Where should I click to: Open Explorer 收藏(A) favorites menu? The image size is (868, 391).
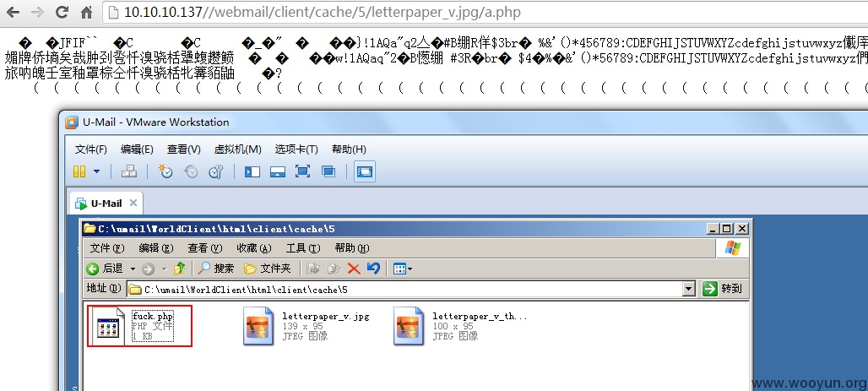(254, 247)
